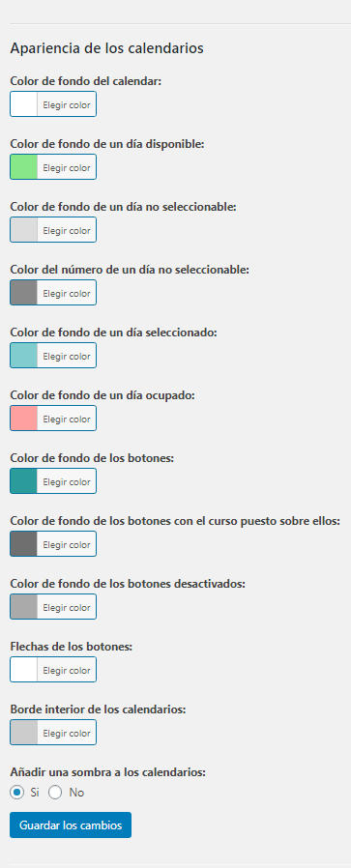The width and height of the screenshot is (351, 868).
Task: Click the swatch for Borde interior de los calendarios
Action: [x=24, y=733]
